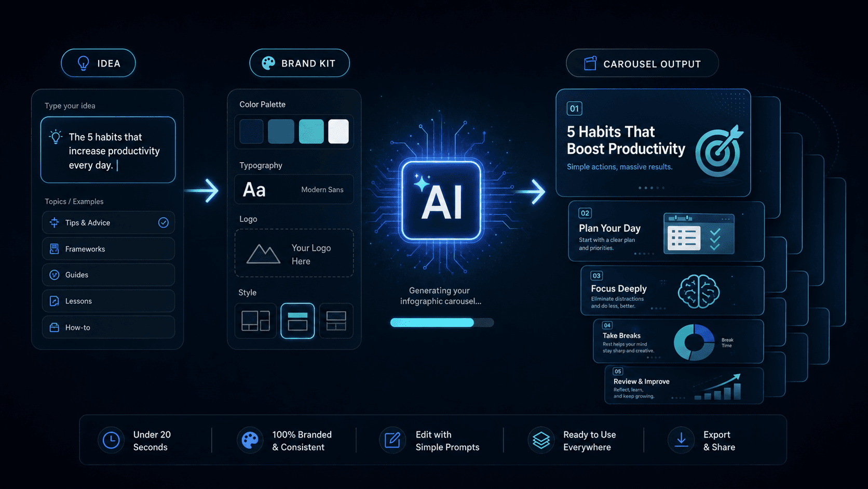Choose the How-to topic
The image size is (868, 489).
click(x=108, y=327)
